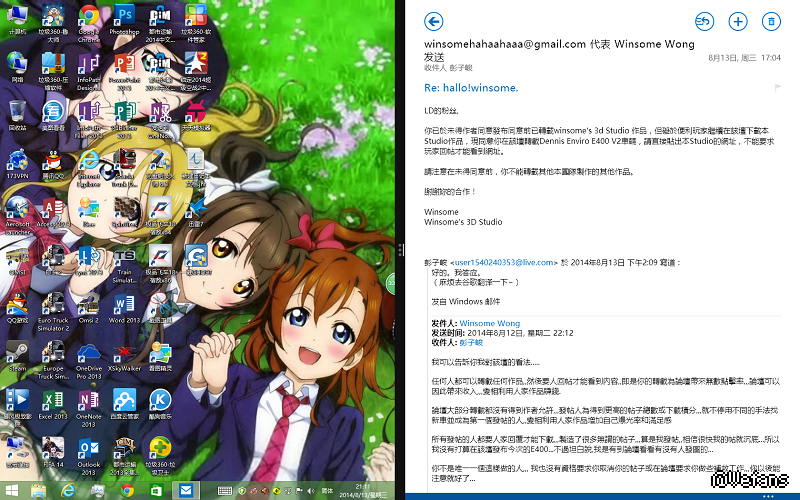This screenshot has height=500, width=800.
Task: Click the 简体 input method indicator
Action: [328, 491]
